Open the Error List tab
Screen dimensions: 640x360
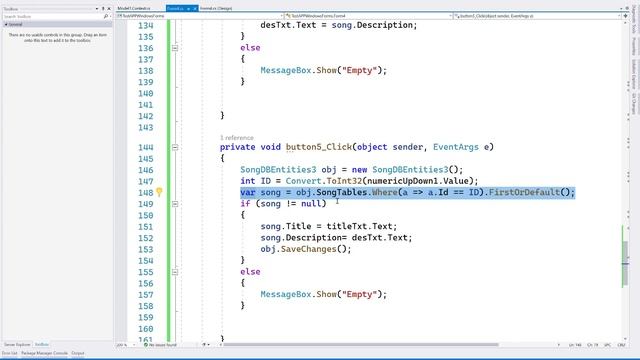pos(9,353)
